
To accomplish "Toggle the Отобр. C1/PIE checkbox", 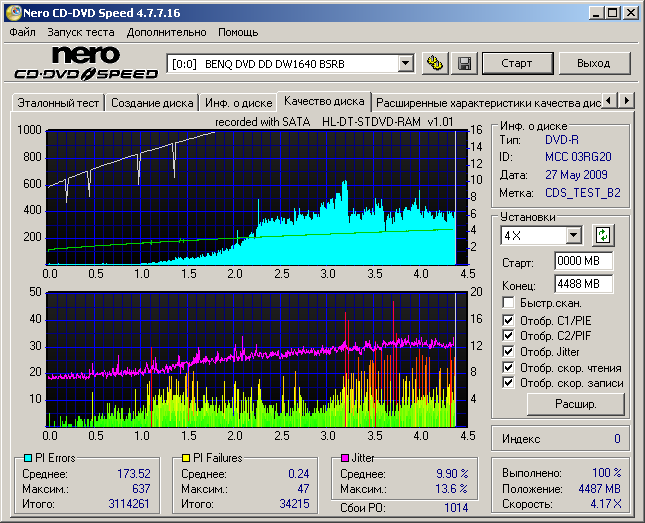I will click(508, 320).
